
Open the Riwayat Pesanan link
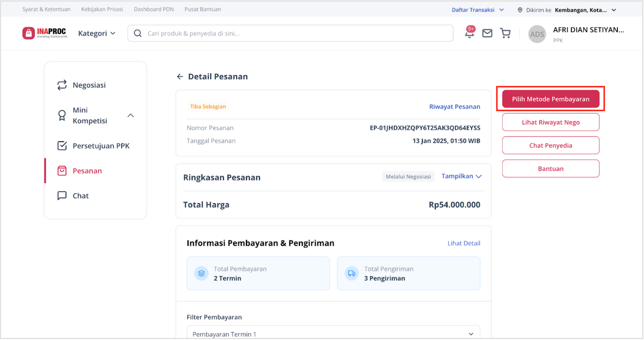(455, 107)
